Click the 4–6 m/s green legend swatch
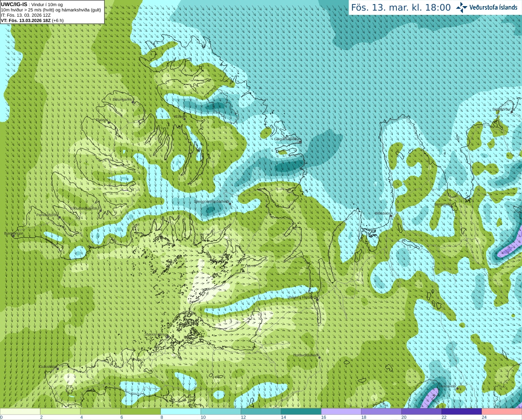The image size is (522, 420). click(x=100, y=411)
